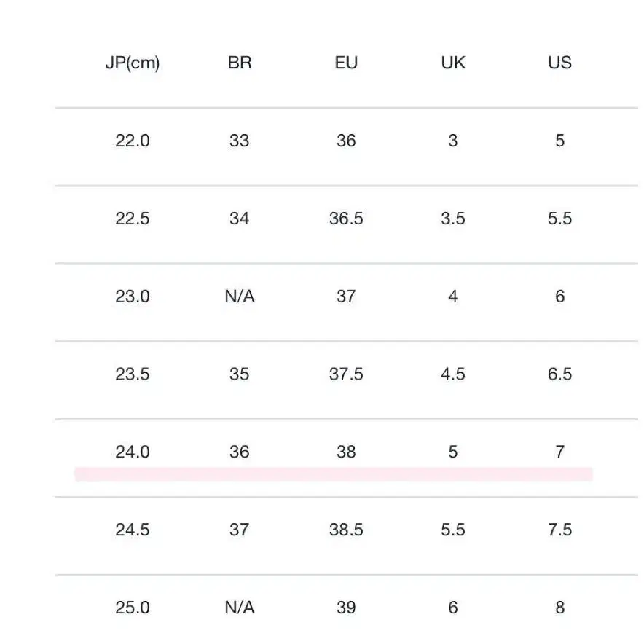644x644 pixels.
Task: Click the EU column header
Action: 346,63
